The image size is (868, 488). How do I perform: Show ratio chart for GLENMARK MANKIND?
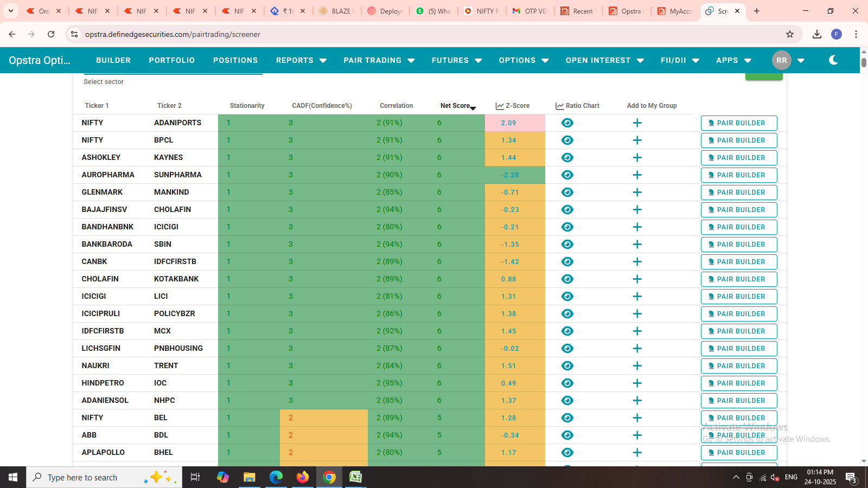567,192
